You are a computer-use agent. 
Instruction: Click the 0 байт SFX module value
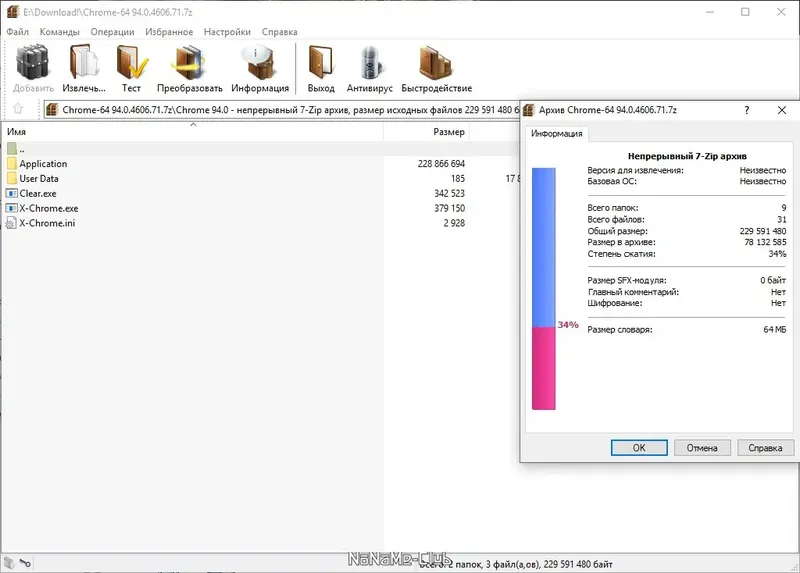(773, 280)
